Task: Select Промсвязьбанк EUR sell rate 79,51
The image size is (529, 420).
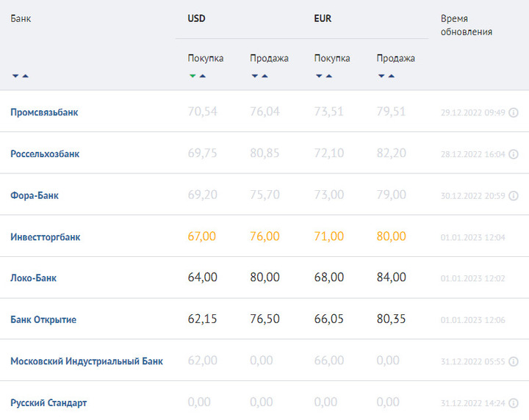Action: pos(391,112)
